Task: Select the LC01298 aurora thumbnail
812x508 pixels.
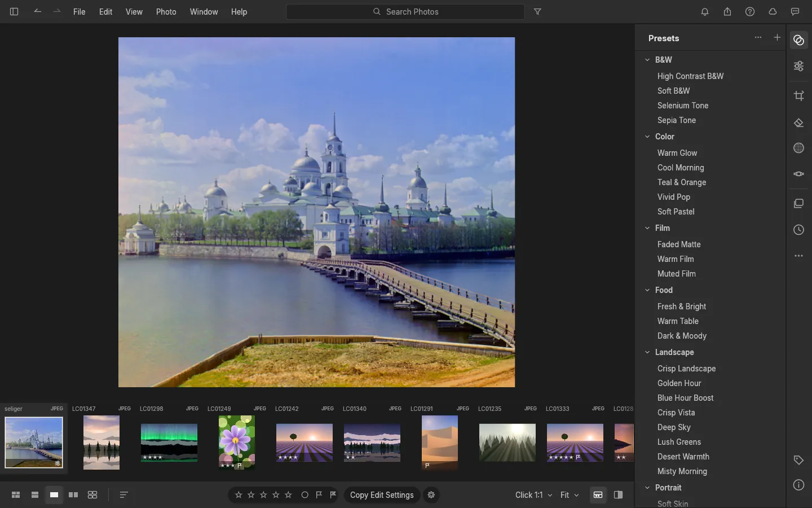Action: point(169,443)
